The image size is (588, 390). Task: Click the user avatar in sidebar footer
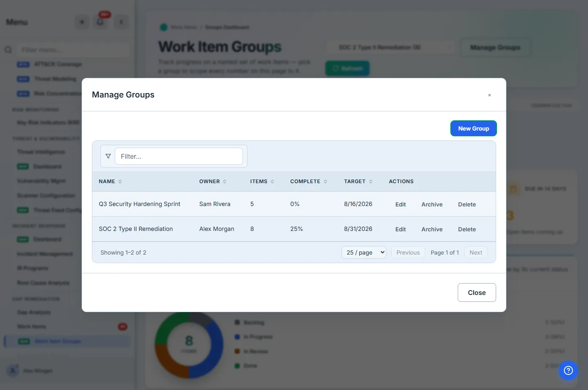13,371
